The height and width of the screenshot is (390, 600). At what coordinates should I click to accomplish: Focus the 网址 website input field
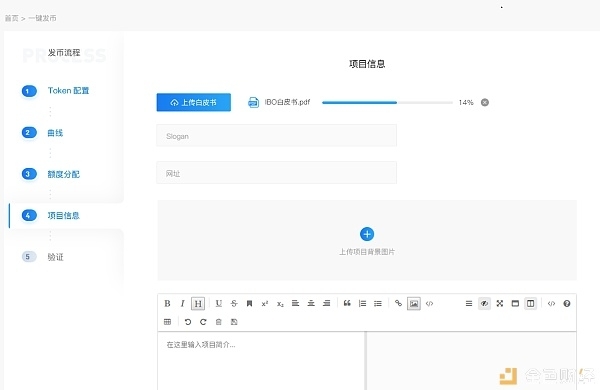(x=276, y=173)
